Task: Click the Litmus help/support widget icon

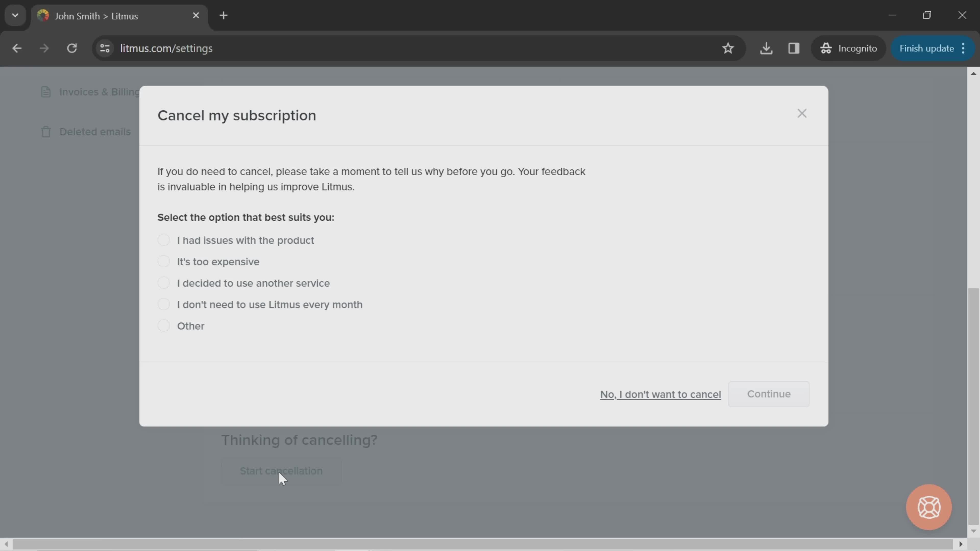Action: click(x=929, y=507)
